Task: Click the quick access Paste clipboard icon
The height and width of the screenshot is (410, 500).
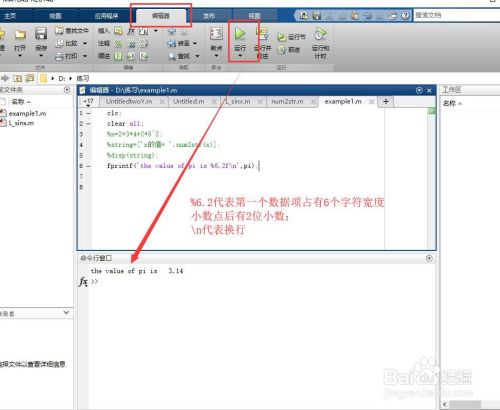Action: point(355,15)
